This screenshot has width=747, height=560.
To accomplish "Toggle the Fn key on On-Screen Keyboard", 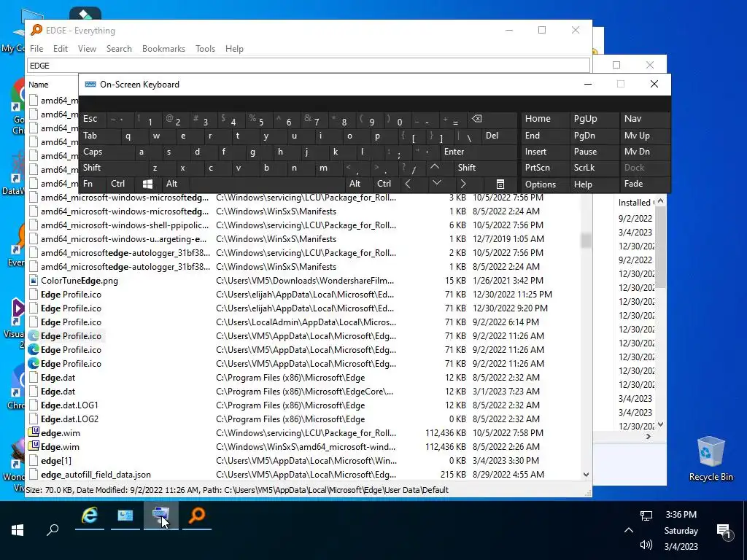I will point(93,184).
